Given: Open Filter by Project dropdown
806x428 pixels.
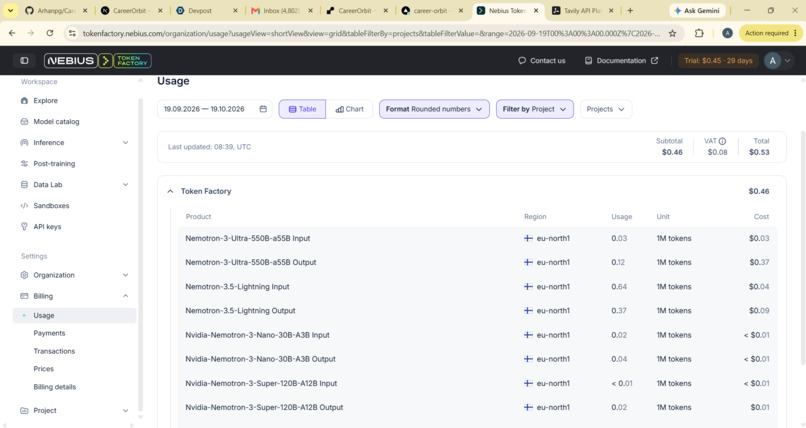Looking at the screenshot, I should click(x=535, y=109).
